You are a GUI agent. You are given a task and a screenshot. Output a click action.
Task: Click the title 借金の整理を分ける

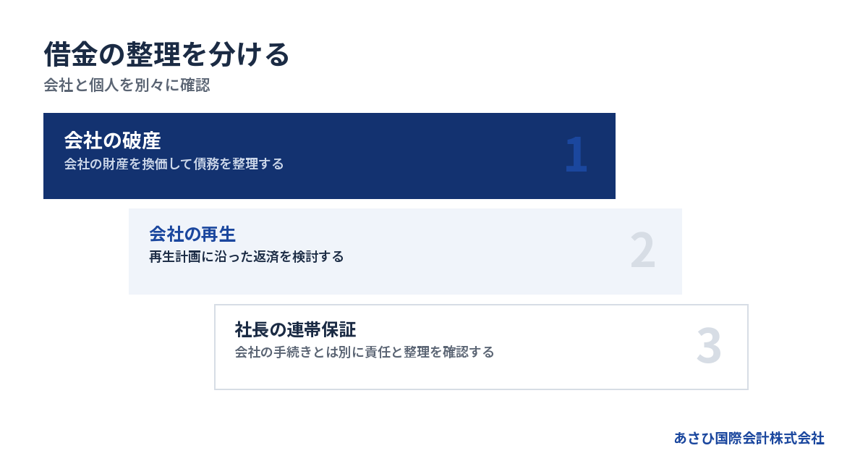pos(166,54)
